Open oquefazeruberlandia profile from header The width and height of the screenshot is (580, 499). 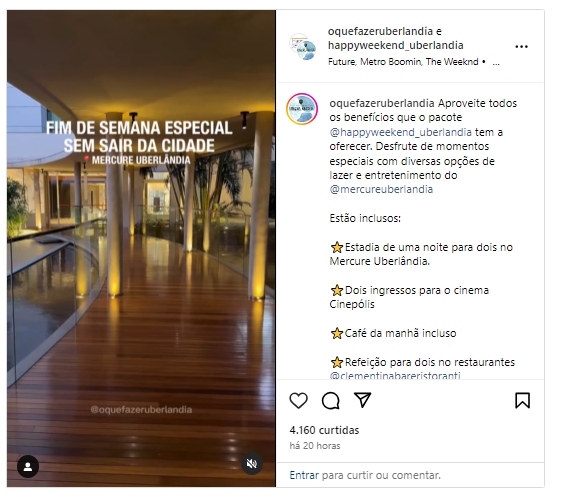[x=380, y=31]
